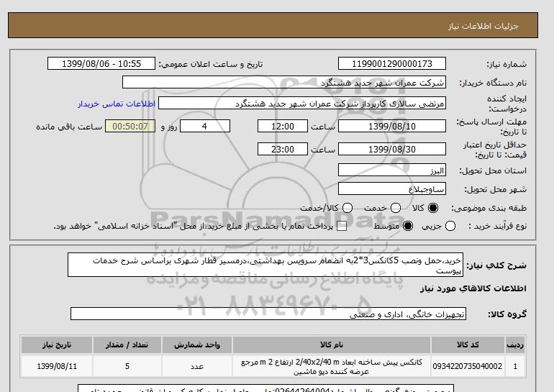Viewport: 554px width, 392px height.
Task: Click the prefabricated conex item name cell
Action: tap(332, 366)
